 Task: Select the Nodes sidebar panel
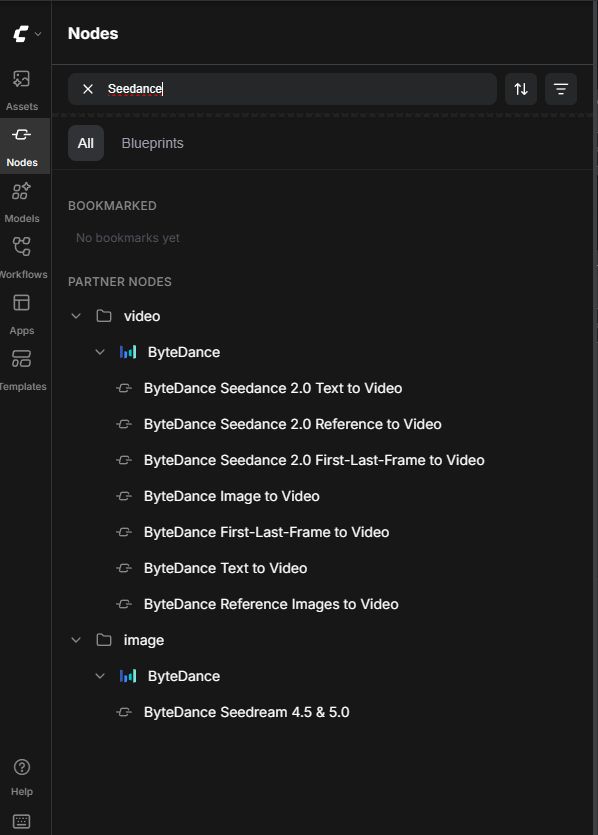[x=22, y=146]
